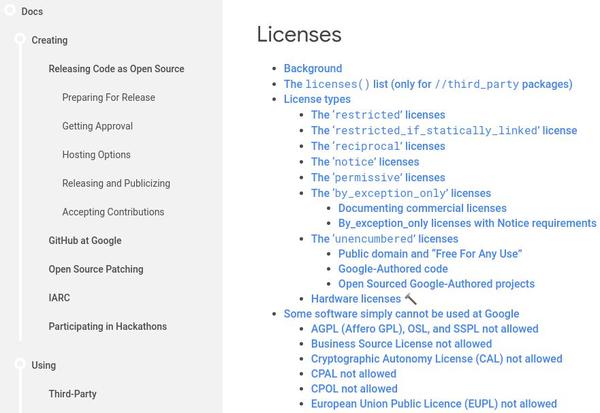Follow the Documenting commercial licenses link

pyautogui.click(x=422, y=208)
